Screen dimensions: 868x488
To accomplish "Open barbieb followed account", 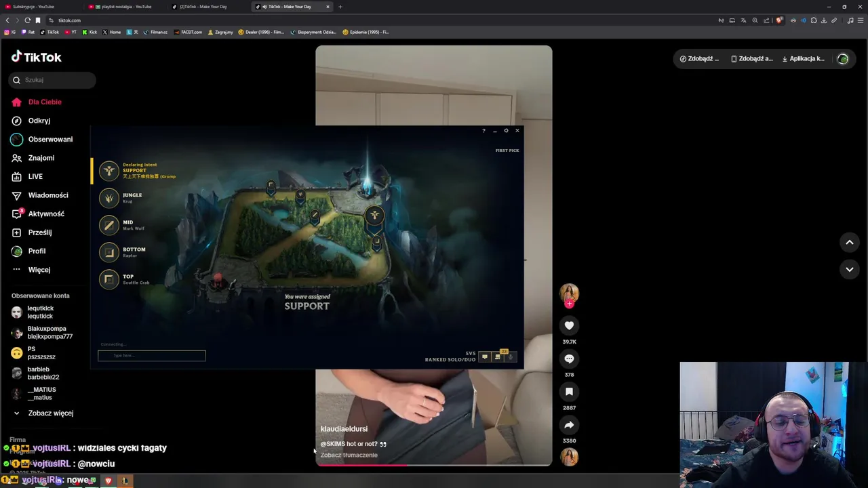I will tap(35, 373).
